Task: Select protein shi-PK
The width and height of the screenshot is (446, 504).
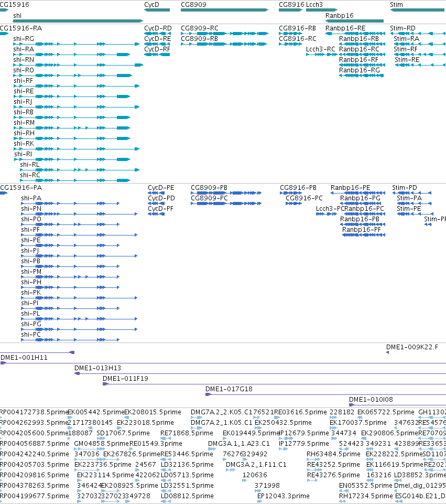Action: [79, 298]
